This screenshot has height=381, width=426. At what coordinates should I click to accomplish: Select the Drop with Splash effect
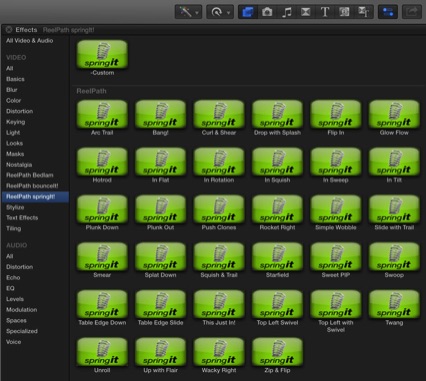(x=277, y=114)
